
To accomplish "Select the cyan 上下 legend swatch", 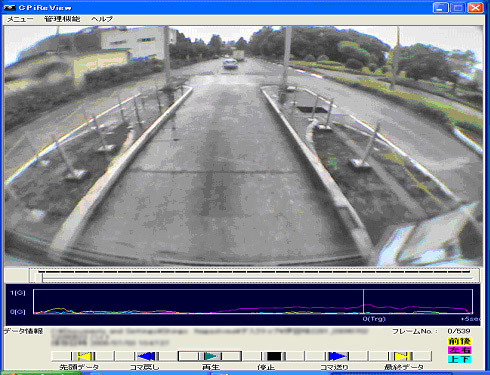I will (x=459, y=359).
